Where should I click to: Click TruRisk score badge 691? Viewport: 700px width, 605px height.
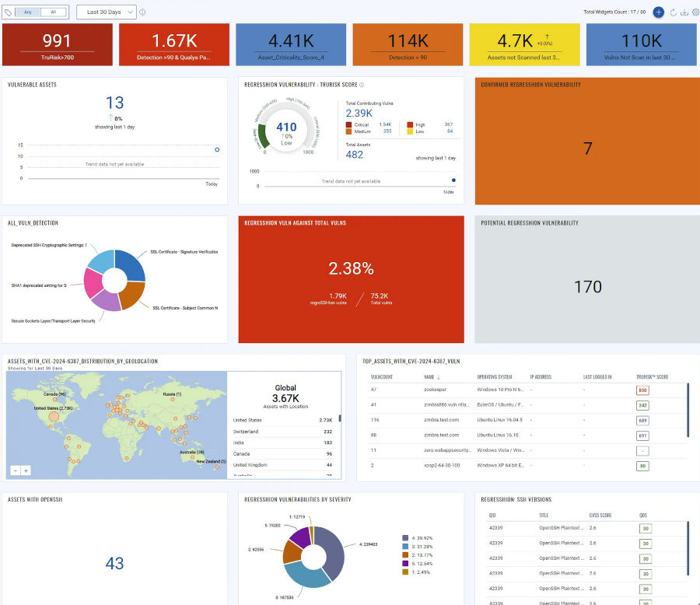642,435
